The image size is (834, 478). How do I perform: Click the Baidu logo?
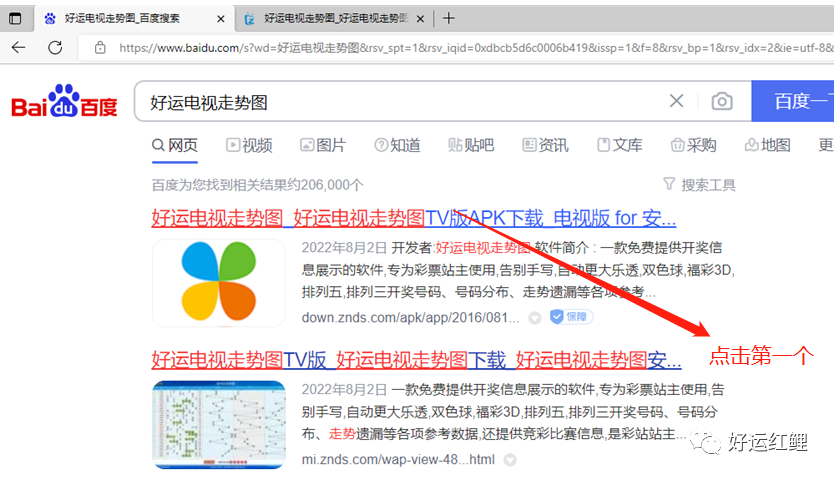[x=64, y=102]
